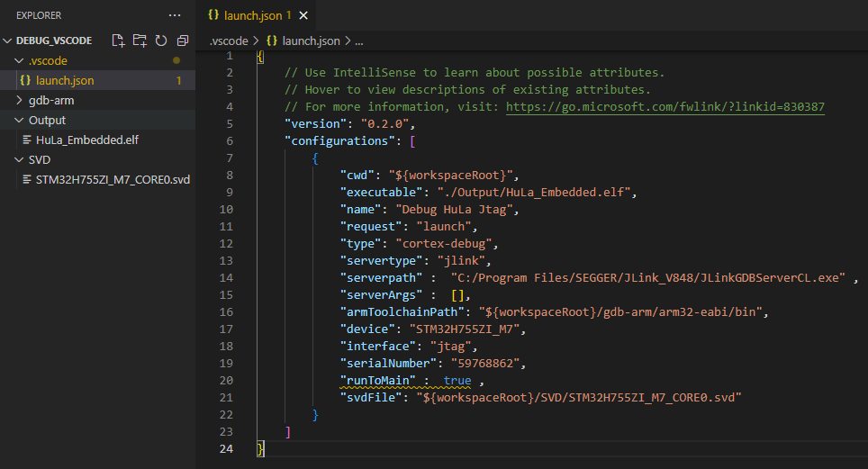Click the breadcrumb ellipsis segment

click(358, 41)
